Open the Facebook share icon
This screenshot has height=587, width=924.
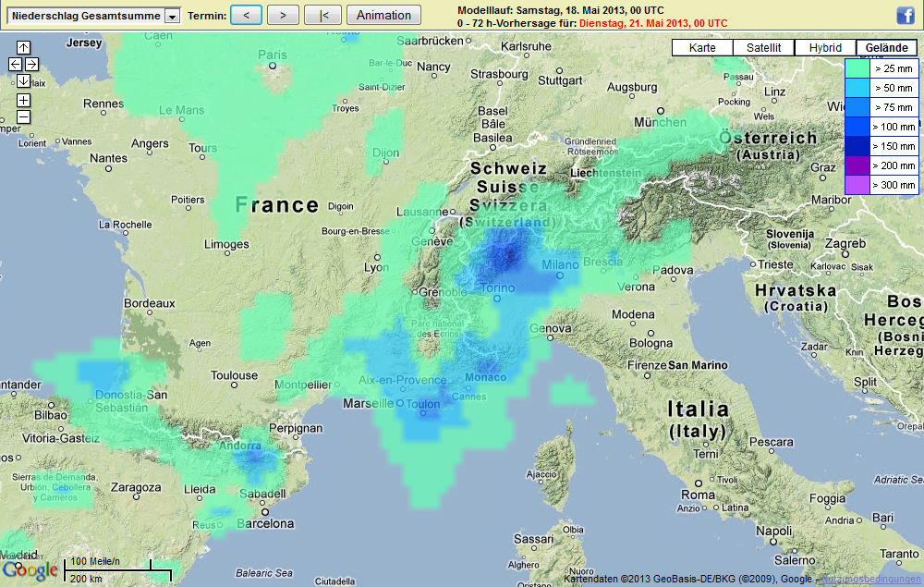(906, 16)
